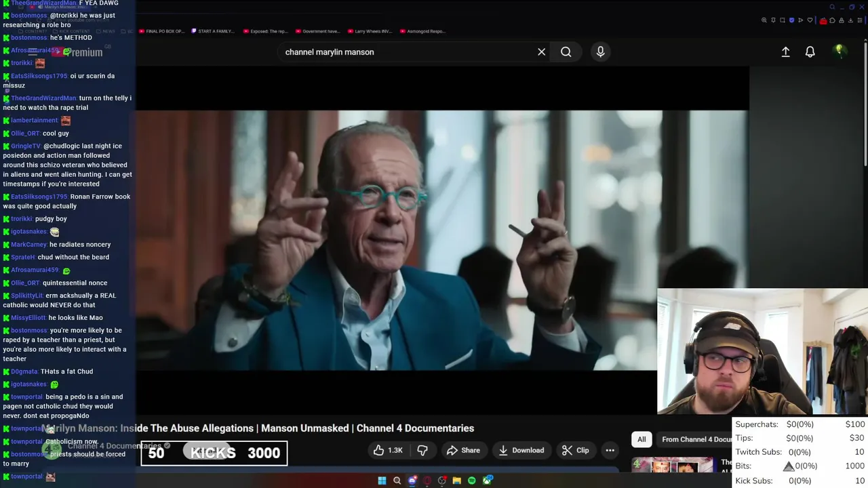Click the playing documentary video frame
The image size is (868, 488).
pyautogui.click(x=442, y=241)
